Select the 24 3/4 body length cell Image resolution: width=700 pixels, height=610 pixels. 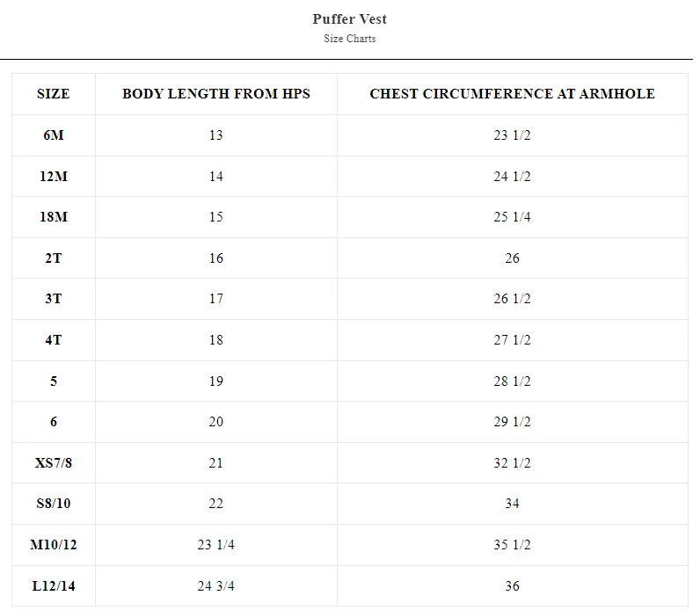216,586
